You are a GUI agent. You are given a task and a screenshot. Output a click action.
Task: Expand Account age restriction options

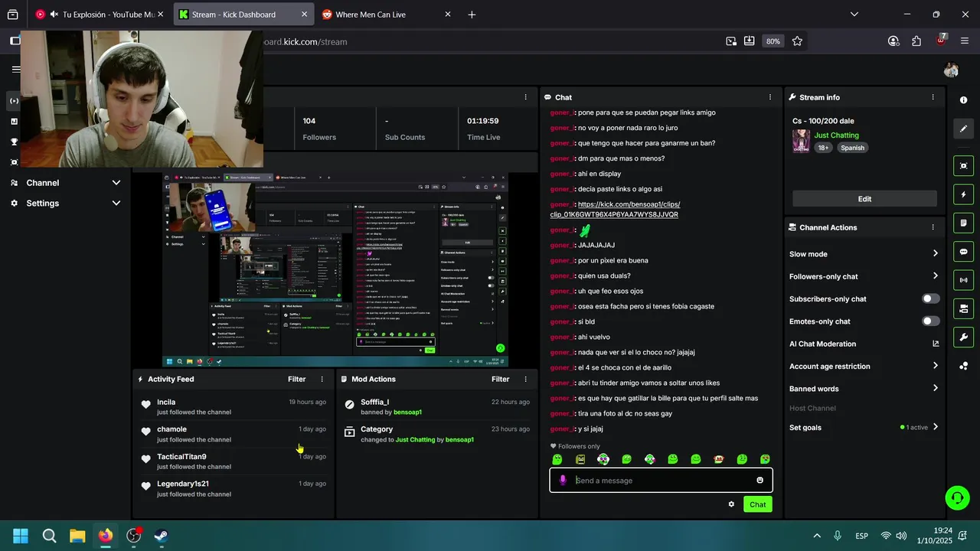(x=935, y=366)
